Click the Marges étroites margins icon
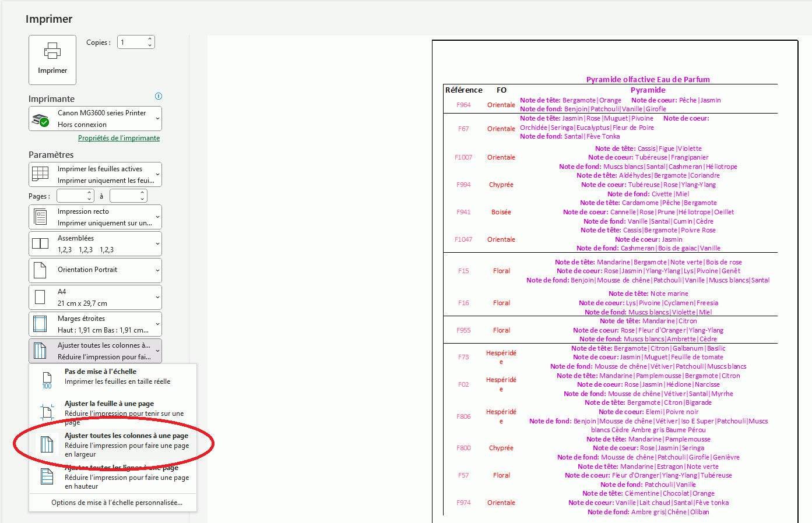The height and width of the screenshot is (523, 812). coord(40,324)
